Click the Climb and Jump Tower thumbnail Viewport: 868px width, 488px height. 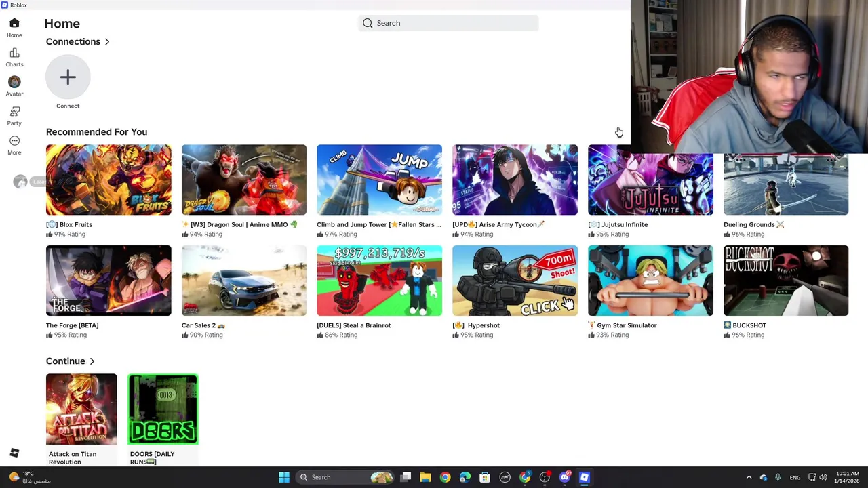(379, 180)
